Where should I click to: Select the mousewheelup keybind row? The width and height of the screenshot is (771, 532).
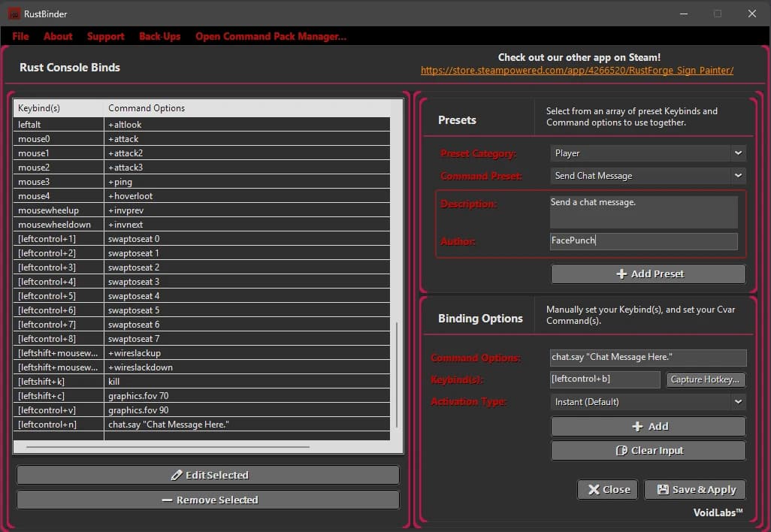201,210
